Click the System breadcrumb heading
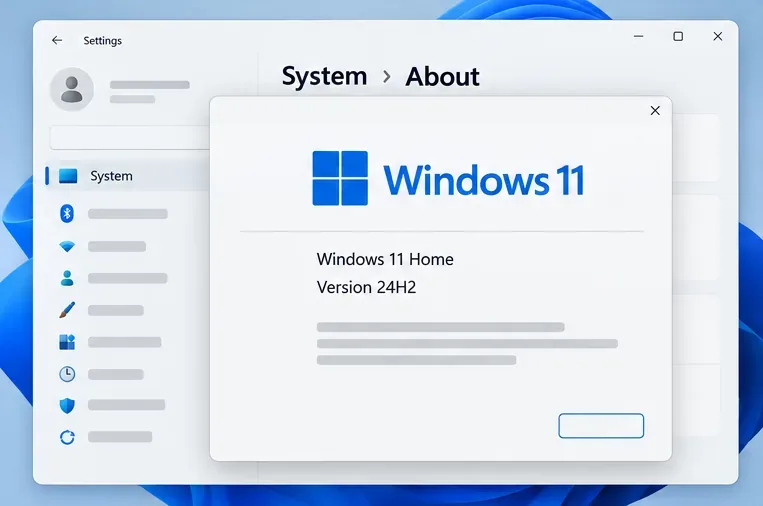The image size is (763, 506). [325, 76]
